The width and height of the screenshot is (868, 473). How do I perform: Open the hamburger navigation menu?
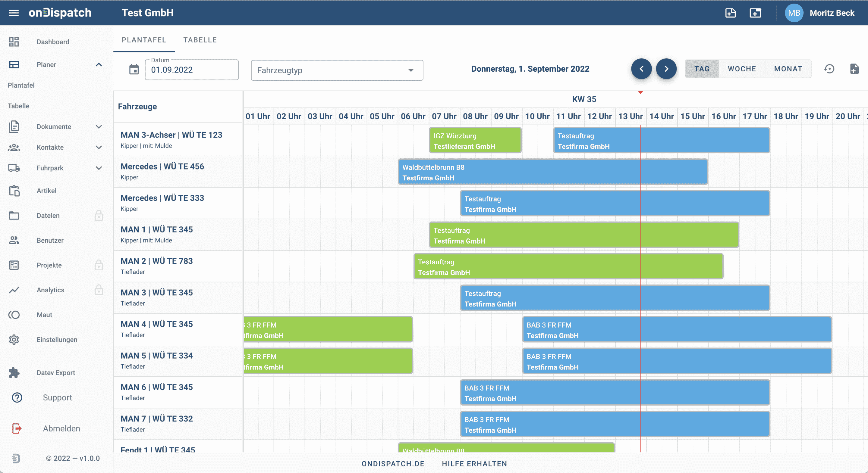[14, 13]
